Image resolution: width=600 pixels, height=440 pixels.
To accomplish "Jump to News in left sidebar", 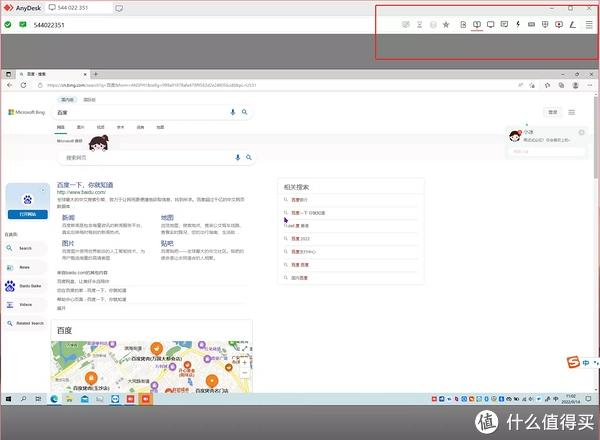I will pos(24,267).
